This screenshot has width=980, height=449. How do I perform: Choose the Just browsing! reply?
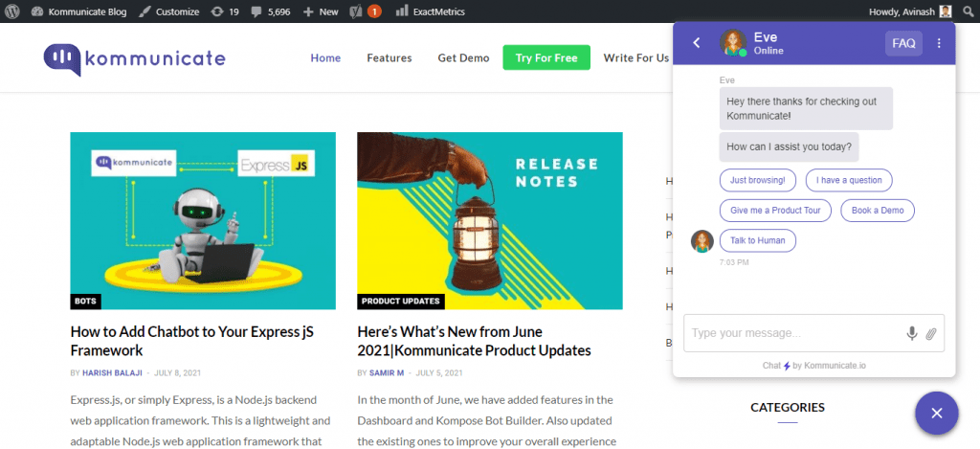758,180
